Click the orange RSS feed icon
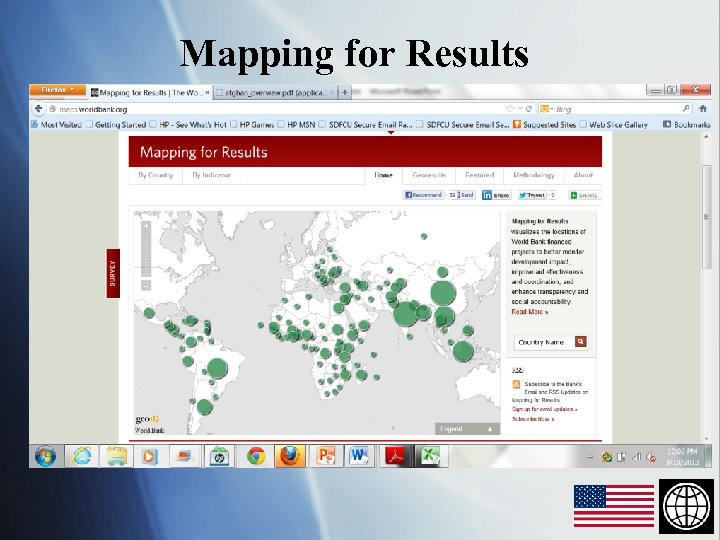This screenshot has width=720, height=540. tap(516, 384)
